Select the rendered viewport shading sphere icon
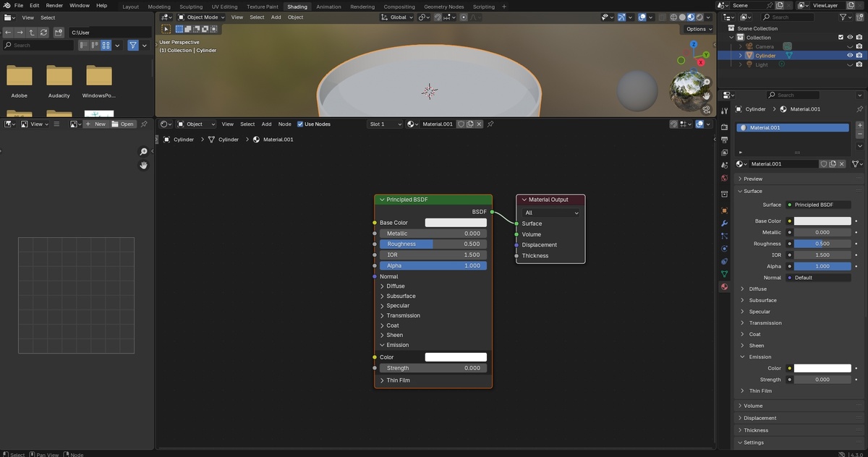868x457 pixels. (x=699, y=17)
